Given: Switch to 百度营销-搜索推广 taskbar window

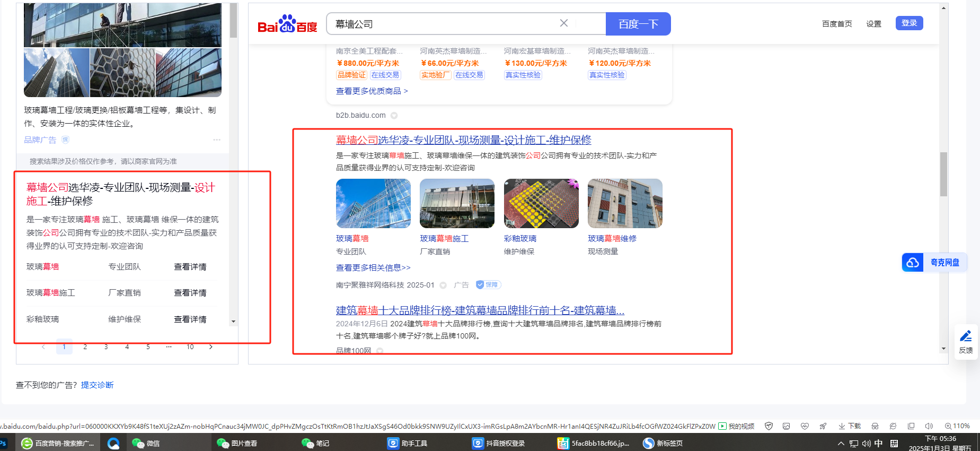Looking at the screenshot, I should pos(57,443).
